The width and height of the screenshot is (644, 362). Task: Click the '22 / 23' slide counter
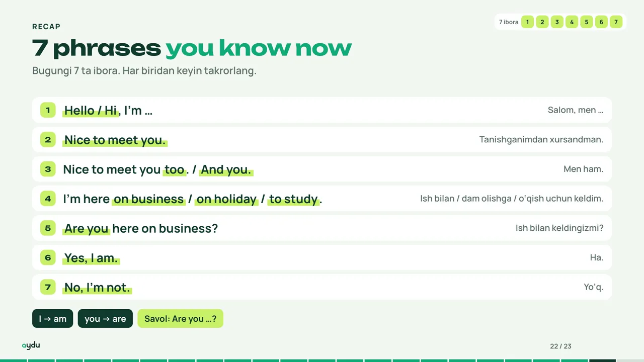coord(560,346)
